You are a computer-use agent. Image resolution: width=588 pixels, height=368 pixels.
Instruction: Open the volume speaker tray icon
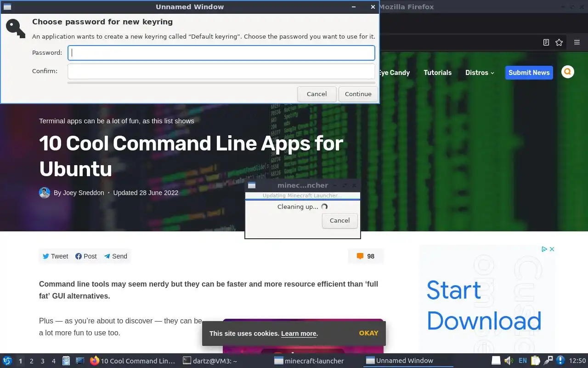tap(509, 361)
